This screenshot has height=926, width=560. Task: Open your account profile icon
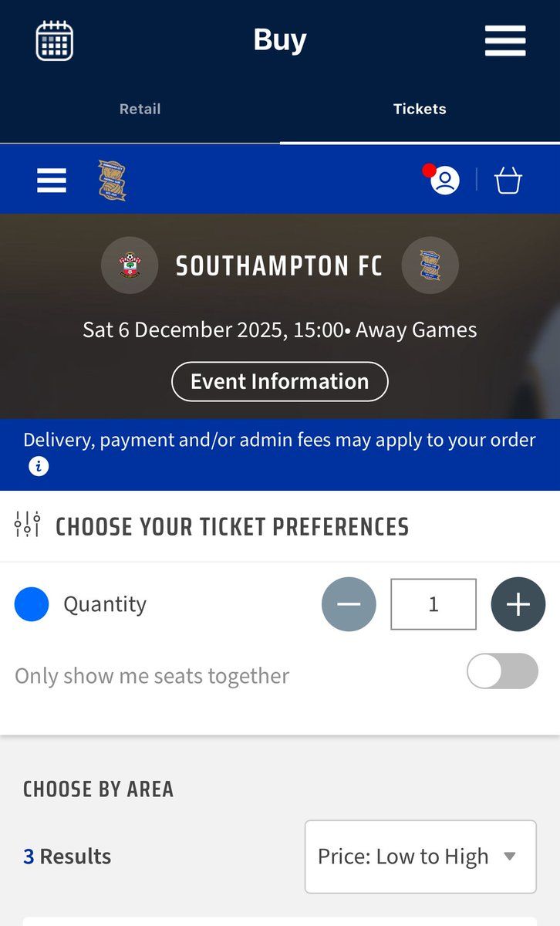[445, 181]
